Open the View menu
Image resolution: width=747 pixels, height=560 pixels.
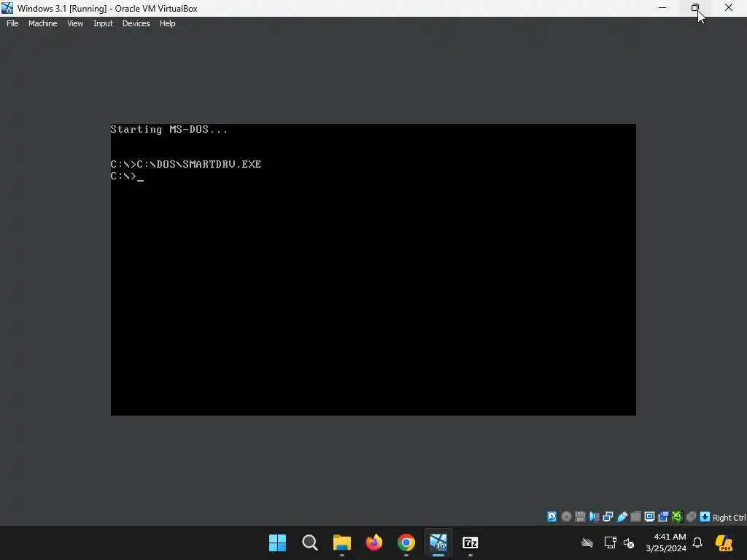[75, 23]
